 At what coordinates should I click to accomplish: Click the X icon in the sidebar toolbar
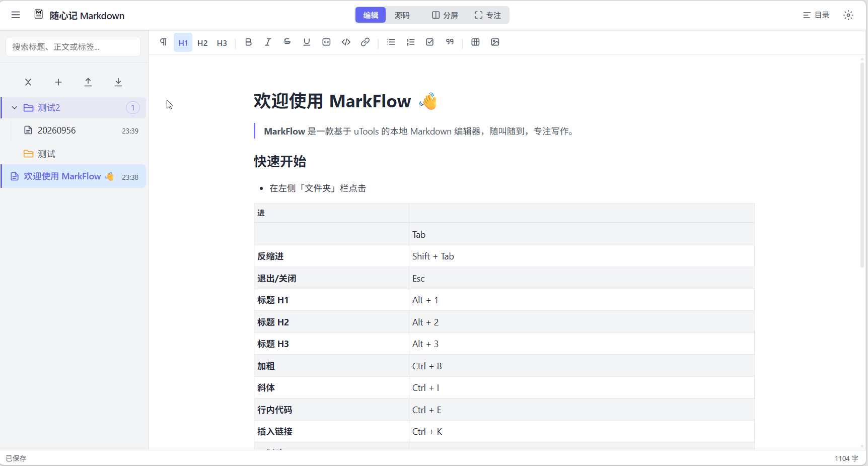pos(28,82)
